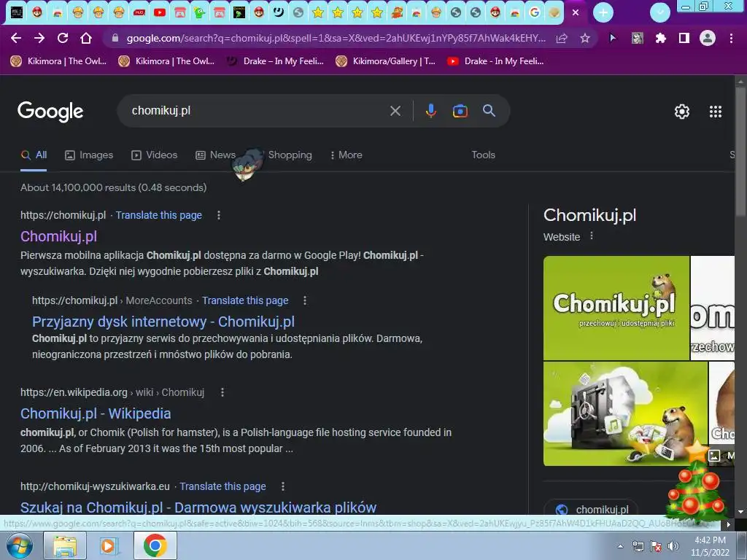Open the Extensions puzzle-piece menu
Screen dimensions: 747x560
[x=661, y=38]
